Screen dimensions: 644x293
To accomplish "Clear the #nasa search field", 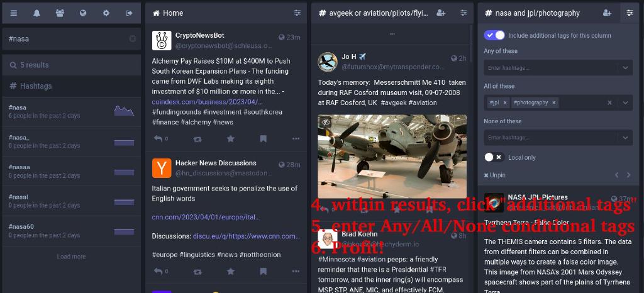I will coord(132,38).
